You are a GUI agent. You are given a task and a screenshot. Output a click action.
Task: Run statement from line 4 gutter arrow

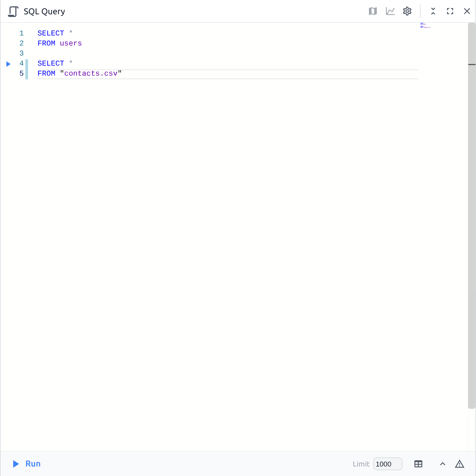(8, 64)
